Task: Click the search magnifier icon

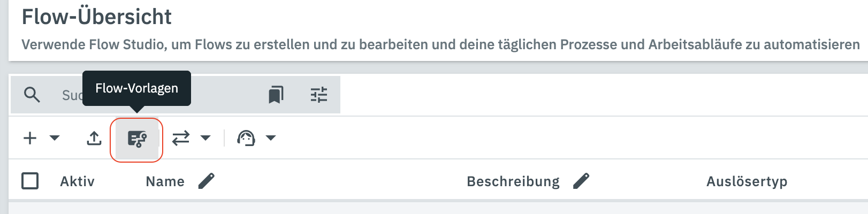Action: 32,95
